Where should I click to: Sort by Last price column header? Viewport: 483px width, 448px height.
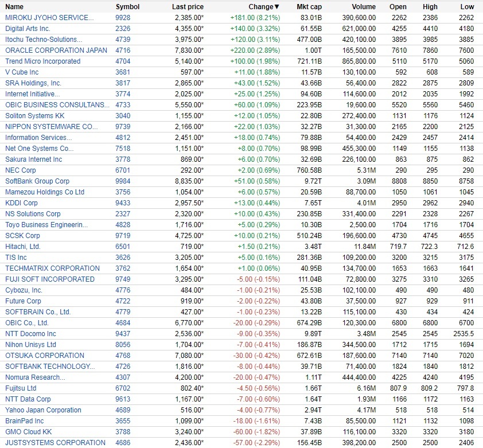coord(188,7)
